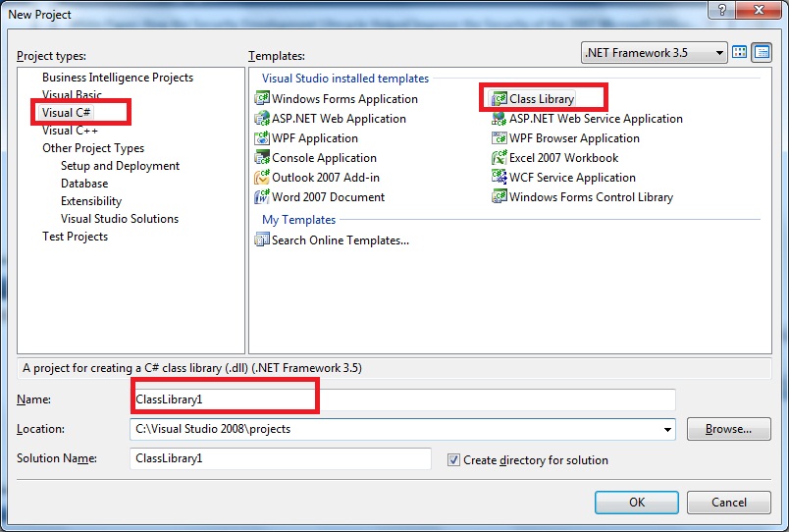Select the ASP.NET Web Service Application icon
The width and height of the screenshot is (789, 532).
tap(500, 119)
